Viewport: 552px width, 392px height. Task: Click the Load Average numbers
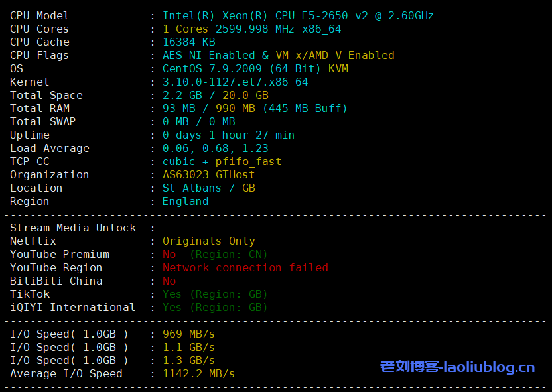point(216,148)
